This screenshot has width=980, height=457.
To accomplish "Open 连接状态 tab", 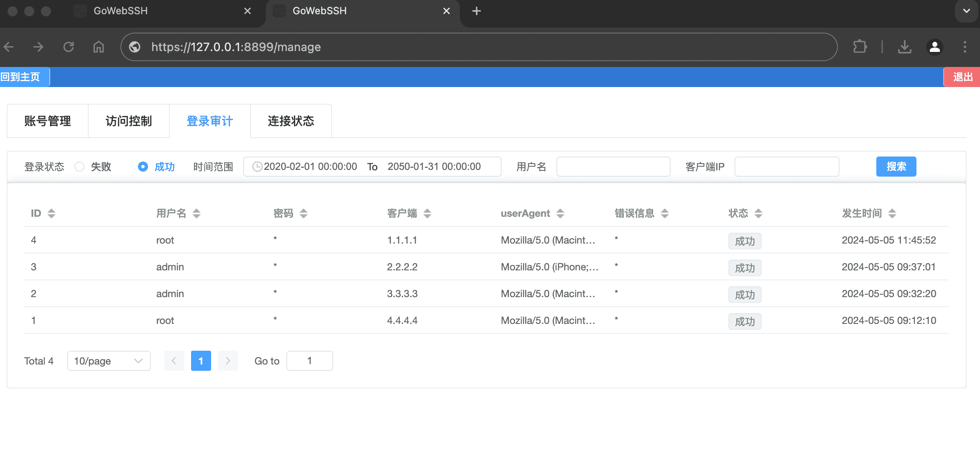I will point(291,121).
